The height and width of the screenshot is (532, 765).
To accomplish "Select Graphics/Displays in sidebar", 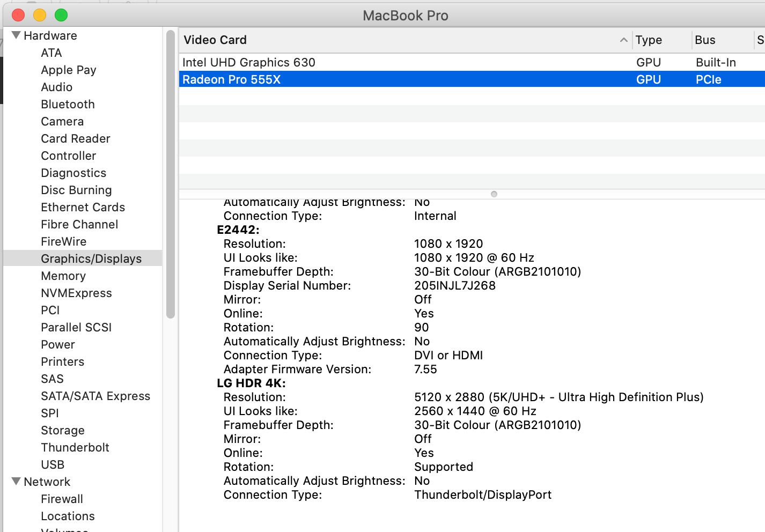I will click(x=91, y=258).
